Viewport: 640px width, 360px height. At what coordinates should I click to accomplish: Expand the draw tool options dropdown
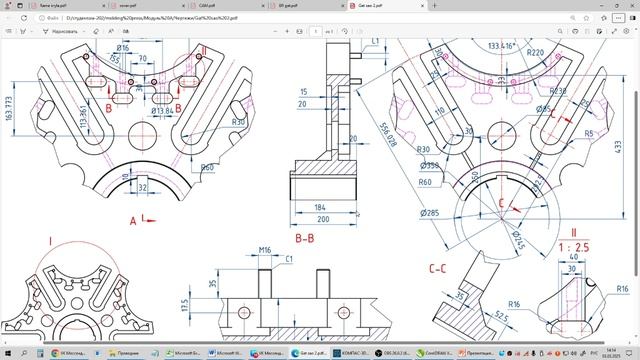click(x=84, y=31)
